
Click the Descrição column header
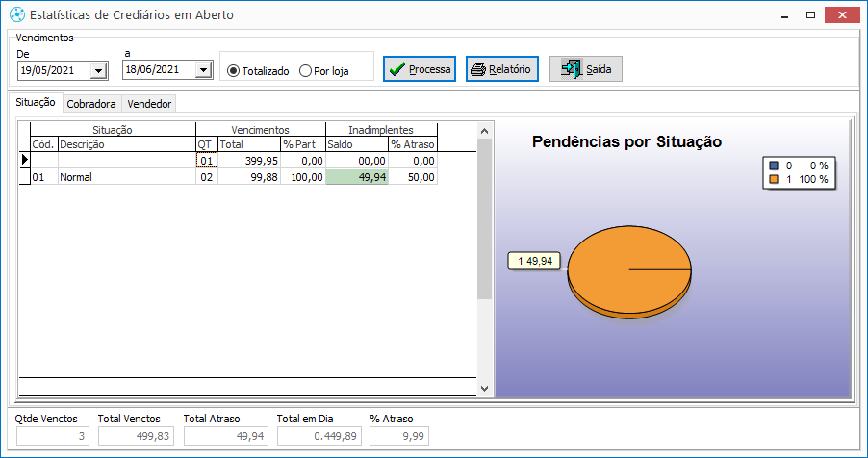127,144
